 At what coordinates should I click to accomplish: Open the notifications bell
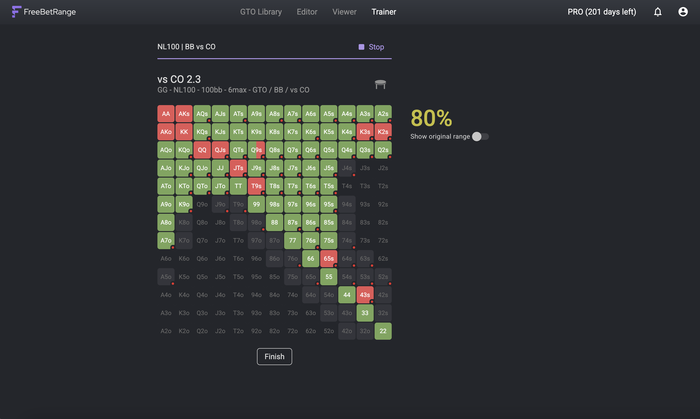[x=657, y=12]
